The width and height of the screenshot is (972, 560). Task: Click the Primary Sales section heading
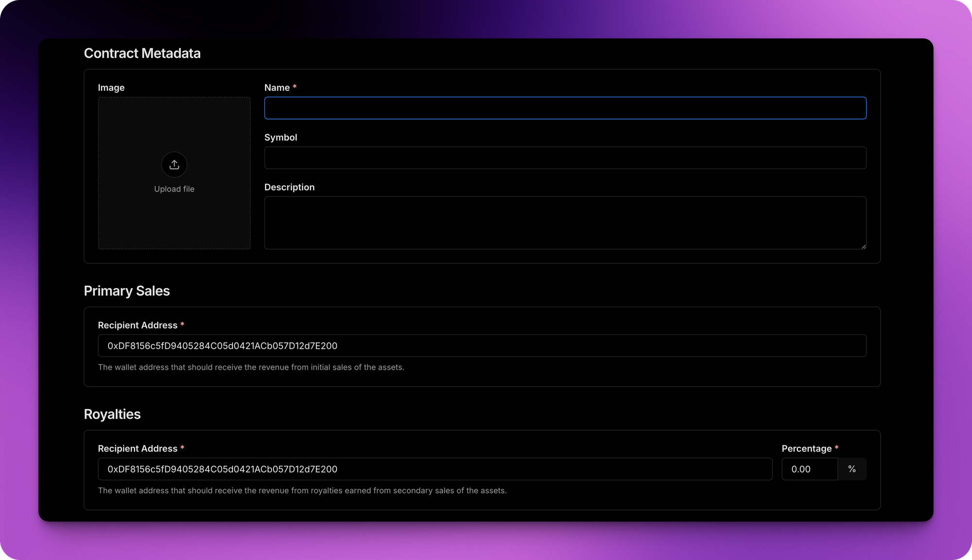click(127, 290)
